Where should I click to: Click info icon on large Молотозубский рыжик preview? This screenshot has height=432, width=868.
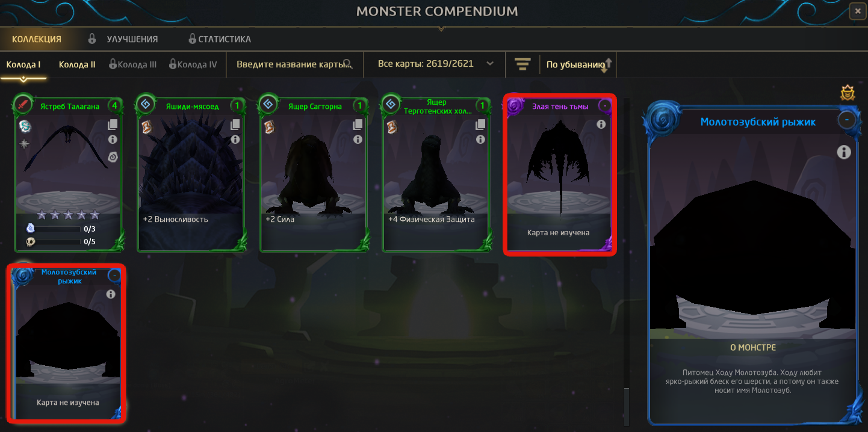[x=844, y=152]
